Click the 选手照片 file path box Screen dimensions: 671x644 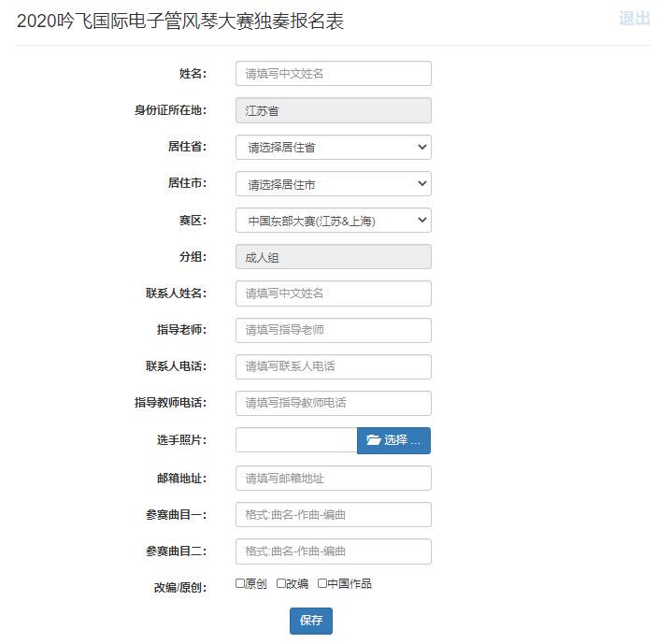(x=296, y=440)
